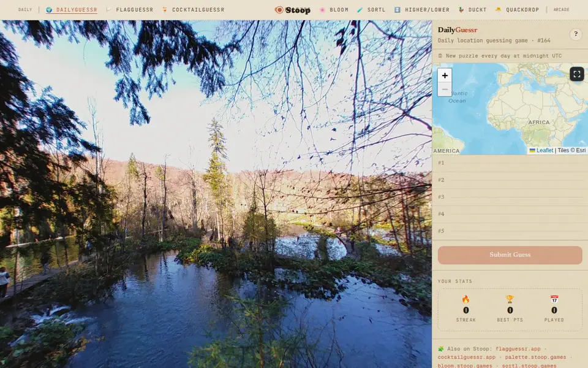Click the played calendar icon
The width and height of the screenshot is (588, 368).
pos(554,299)
